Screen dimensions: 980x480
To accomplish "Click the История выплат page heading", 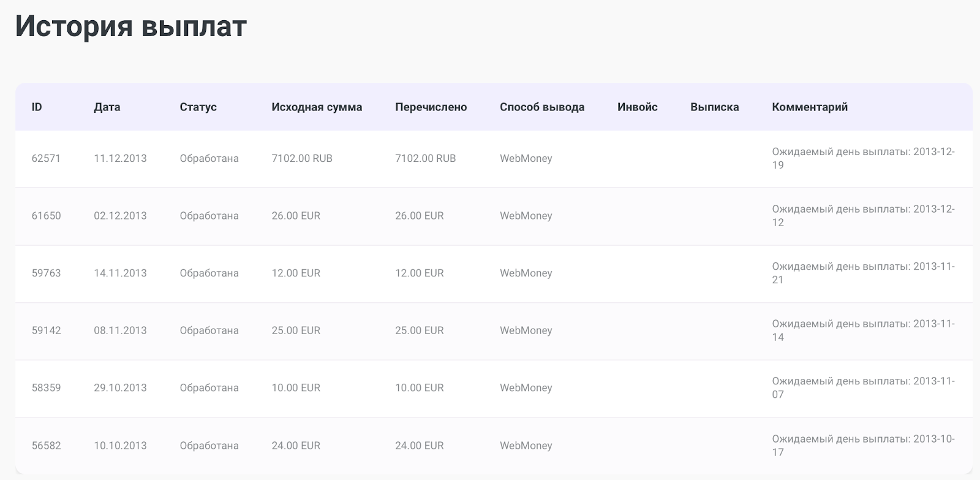I will click(x=131, y=26).
